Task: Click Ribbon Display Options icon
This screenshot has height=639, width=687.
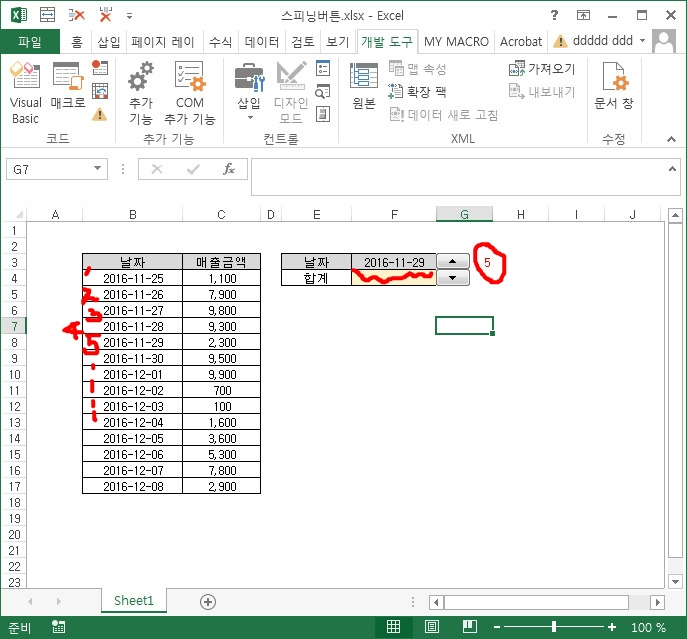Action: [x=583, y=15]
